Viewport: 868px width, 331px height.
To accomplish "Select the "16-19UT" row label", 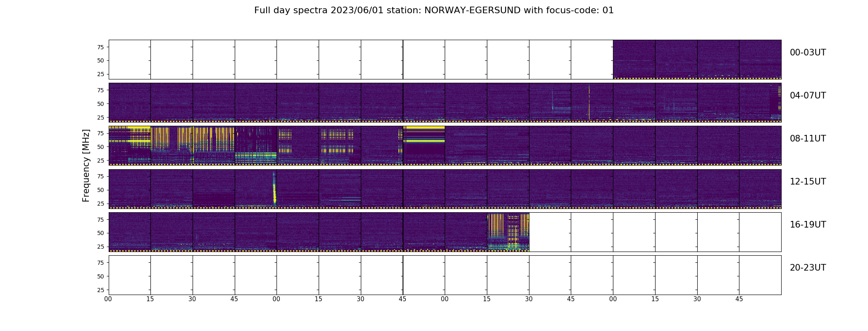I will [808, 225].
